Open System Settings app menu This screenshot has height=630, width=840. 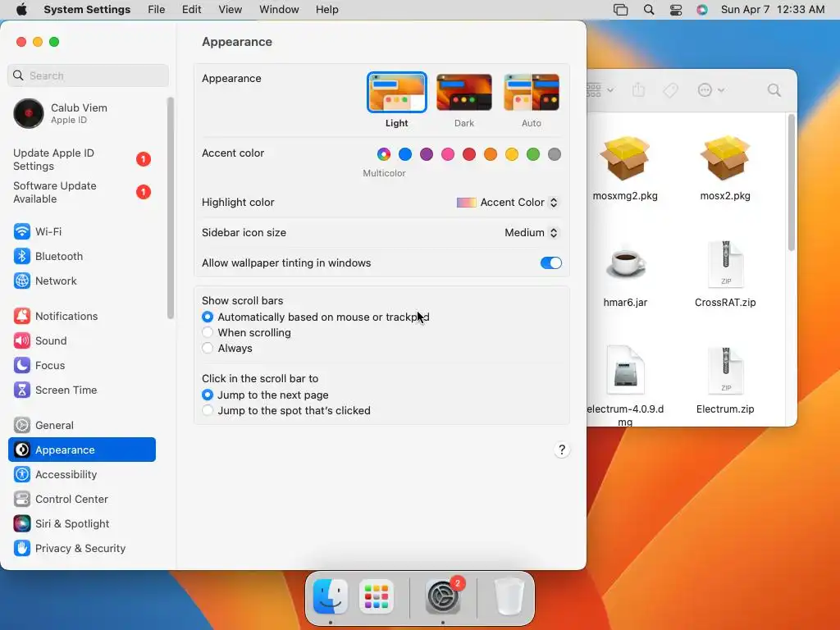pyautogui.click(x=87, y=10)
